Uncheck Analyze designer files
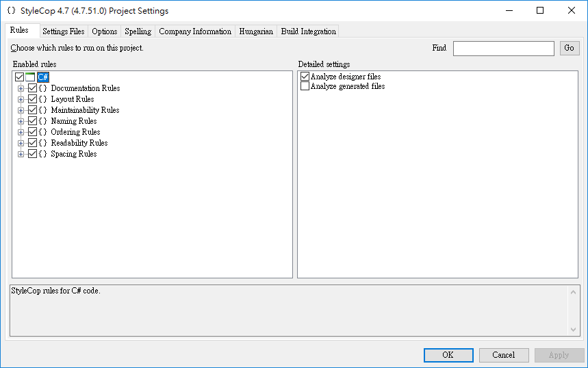 305,77
